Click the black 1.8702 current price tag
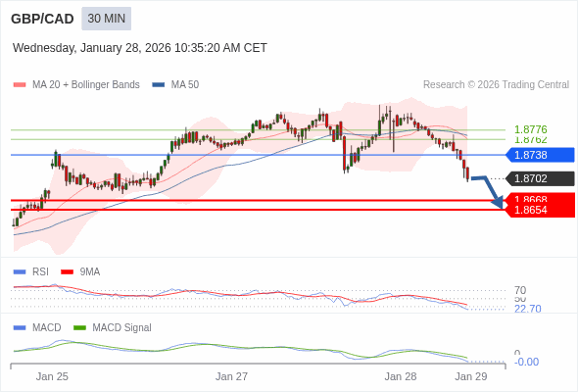The width and height of the screenshot is (578, 392). [x=541, y=178]
